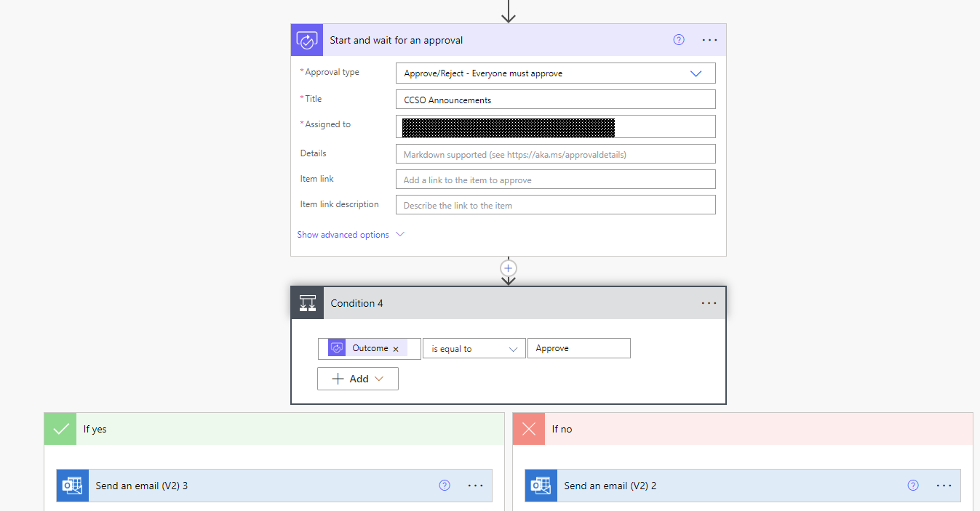Change the 'is equal to' operator dropdown

[474, 349]
